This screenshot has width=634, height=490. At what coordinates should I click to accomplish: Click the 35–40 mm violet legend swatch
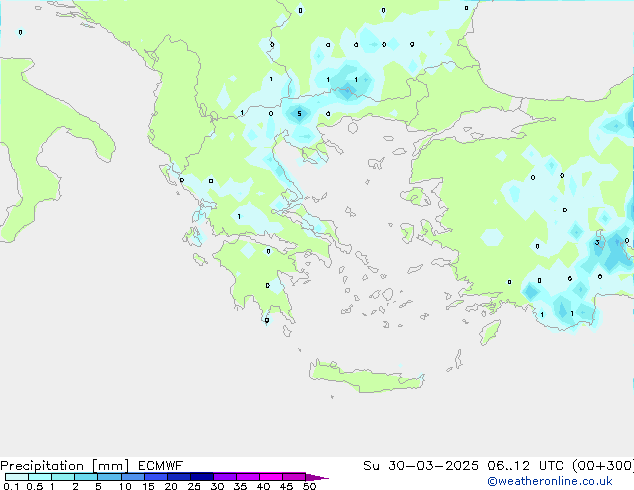[x=248, y=477]
